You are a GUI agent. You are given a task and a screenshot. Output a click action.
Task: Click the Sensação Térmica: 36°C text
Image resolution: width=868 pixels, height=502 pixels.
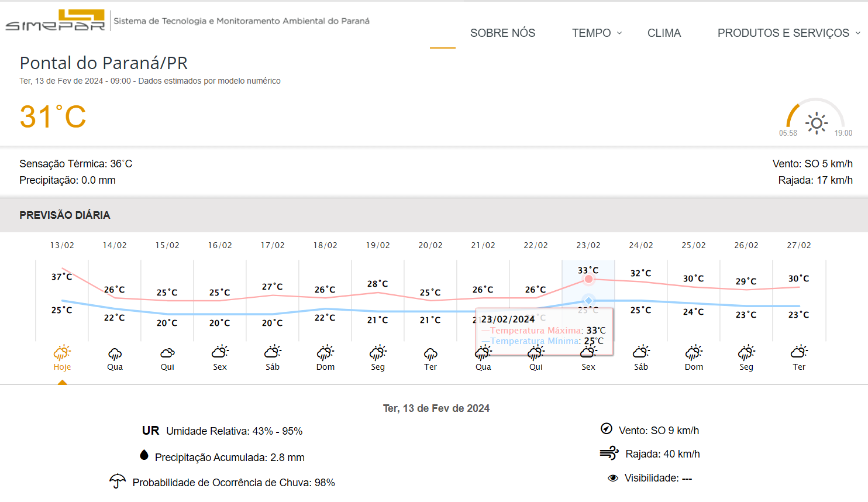(x=76, y=164)
